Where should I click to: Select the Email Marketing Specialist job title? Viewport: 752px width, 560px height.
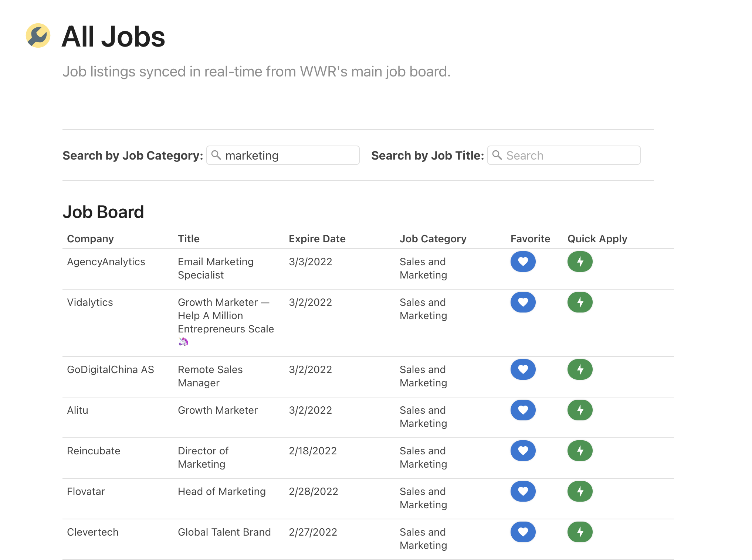pos(216,268)
